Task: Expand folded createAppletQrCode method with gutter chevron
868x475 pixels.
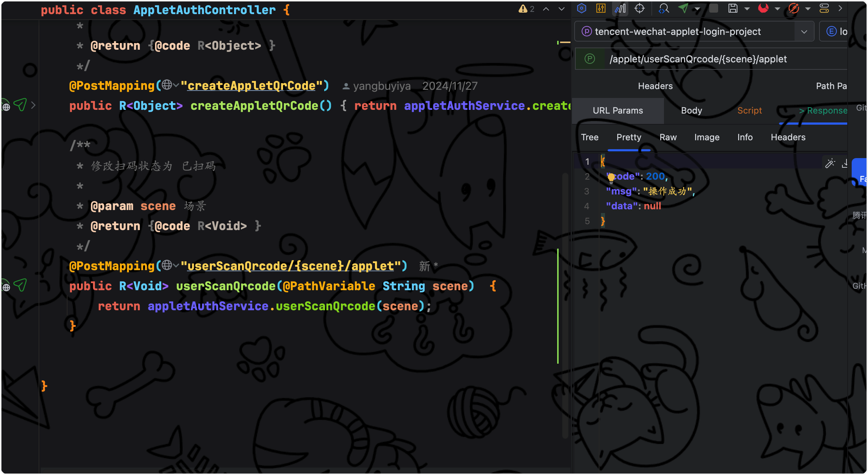Action: [x=33, y=105]
